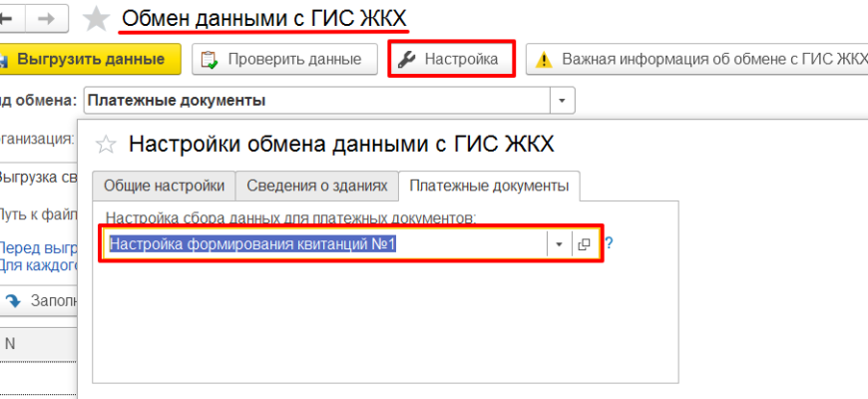Click the Для каждого... link
This screenshot has width=868, height=399.
(38, 264)
